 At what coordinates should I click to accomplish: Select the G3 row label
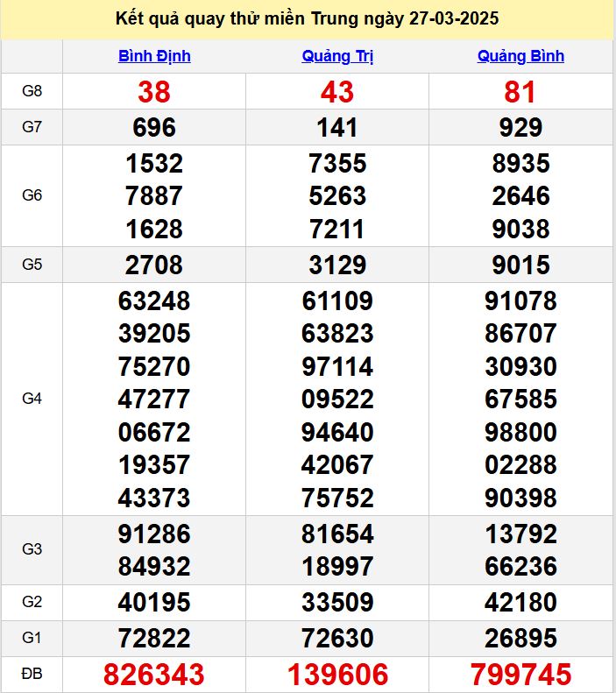32,549
